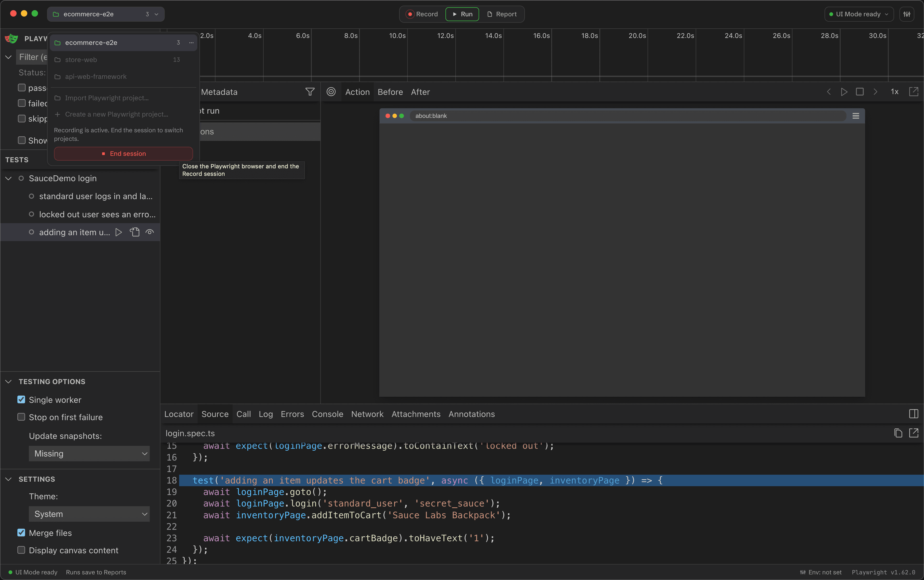
Task: Switch to the Locator tab
Action: pyautogui.click(x=179, y=414)
